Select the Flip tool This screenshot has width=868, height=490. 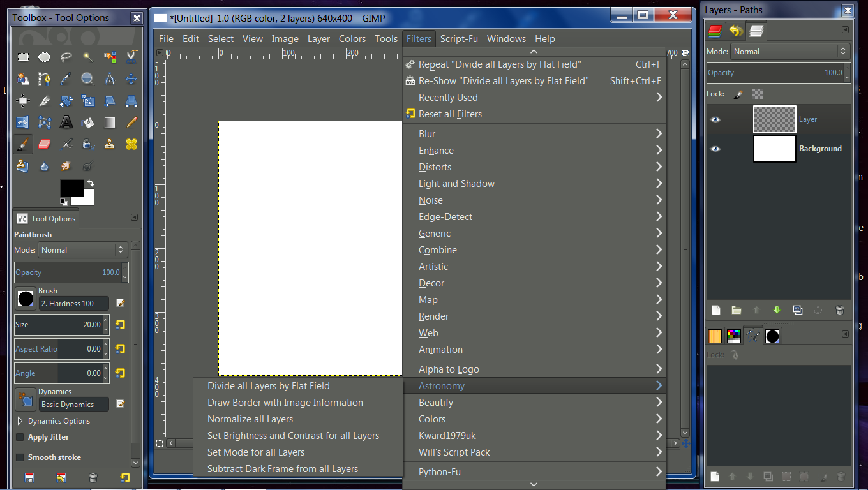click(x=24, y=122)
